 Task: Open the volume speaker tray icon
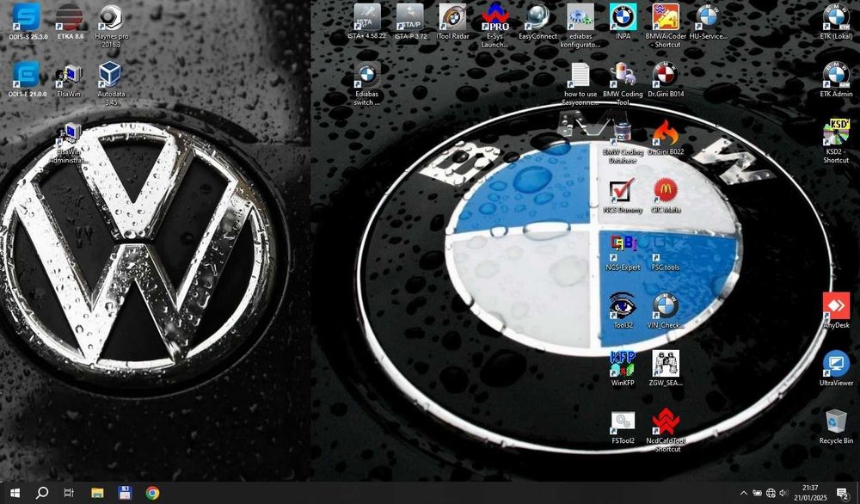click(x=783, y=493)
